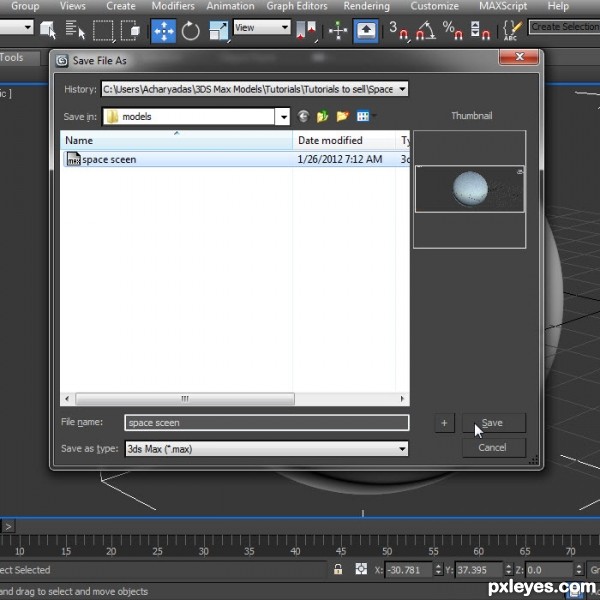Click the File name input field
Image resolution: width=600 pixels, height=600 pixels.
pos(267,423)
